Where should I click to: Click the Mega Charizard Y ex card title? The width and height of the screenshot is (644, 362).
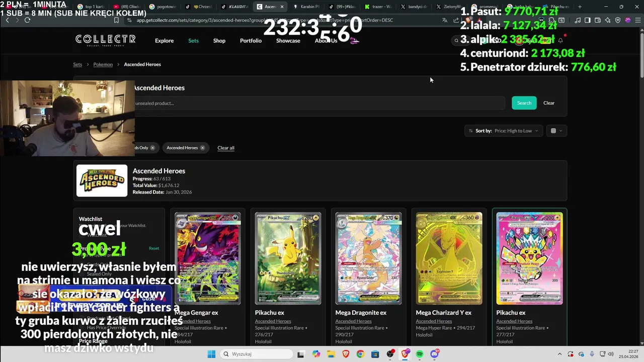(x=444, y=313)
